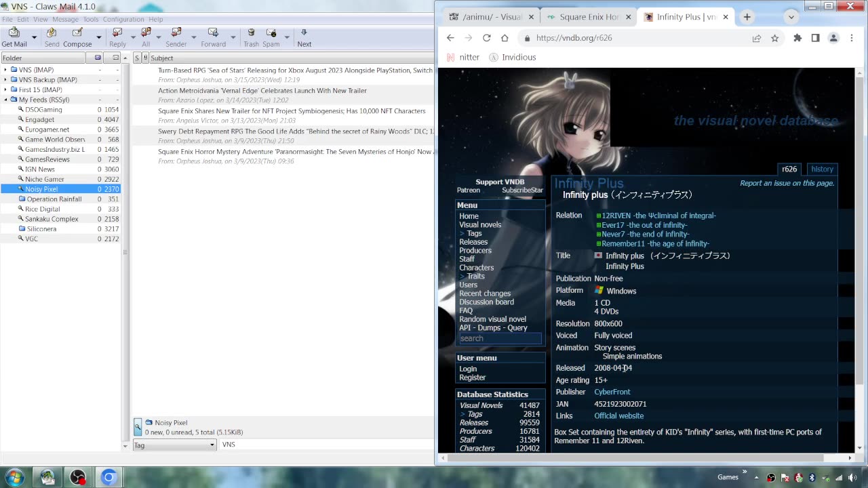Screen dimensions: 868x488
Task: Open the Windows Start button
Action: (14, 477)
